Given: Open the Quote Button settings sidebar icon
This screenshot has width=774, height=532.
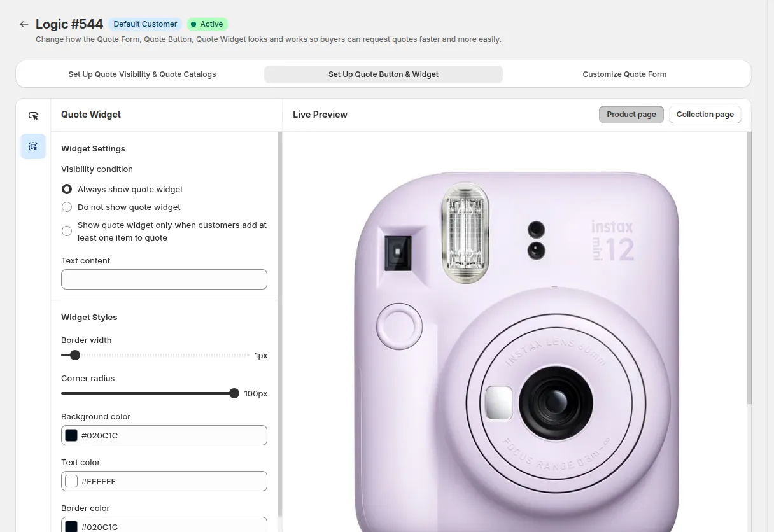Looking at the screenshot, I should (x=33, y=116).
